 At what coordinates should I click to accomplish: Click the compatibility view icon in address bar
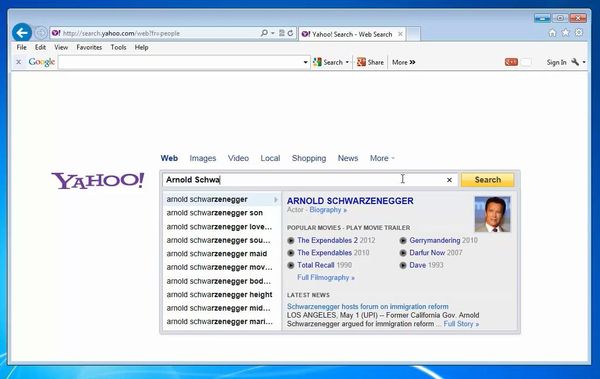pos(282,33)
